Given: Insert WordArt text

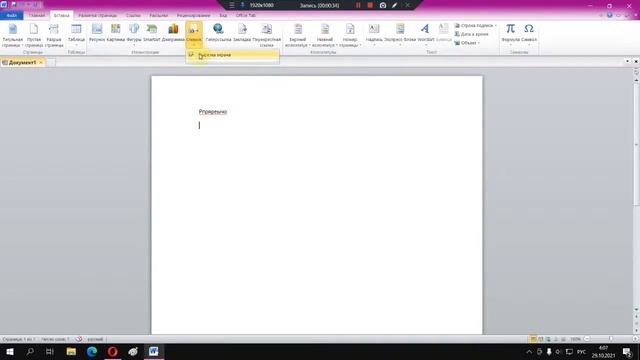Looking at the screenshot, I should [425, 35].
